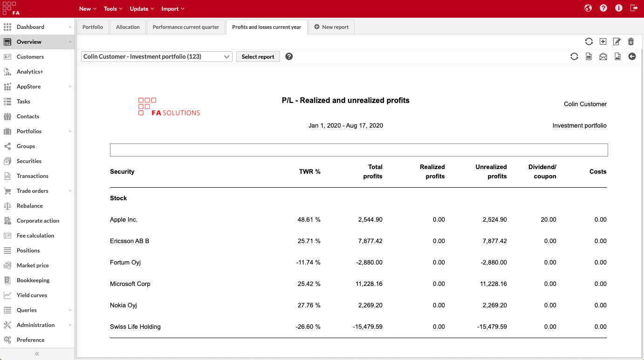Click the trash can delete icon

click(x=631, y=41)
